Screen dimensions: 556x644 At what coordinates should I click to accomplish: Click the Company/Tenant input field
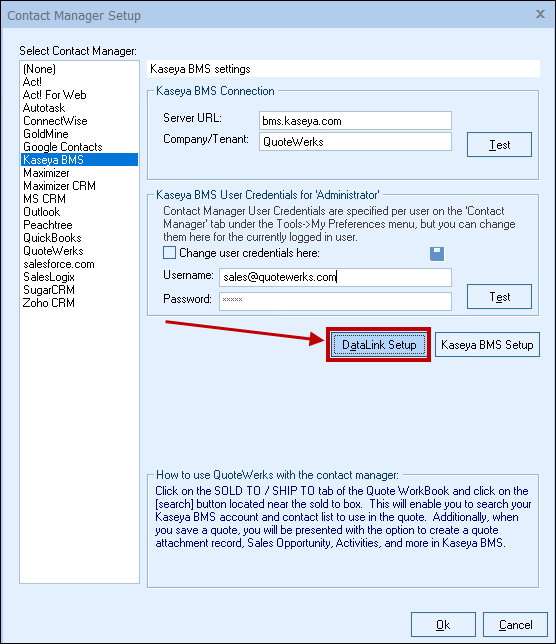(x=355, y=142)
